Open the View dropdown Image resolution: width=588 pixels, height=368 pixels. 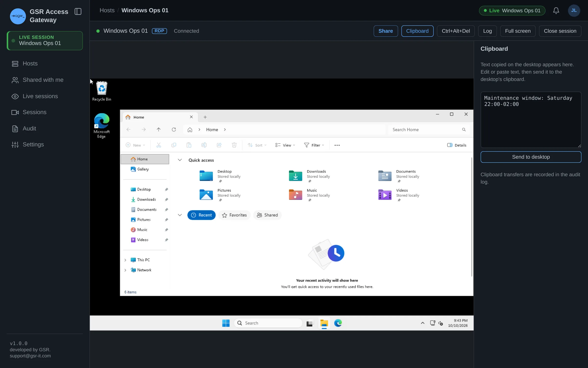(285, 145)
